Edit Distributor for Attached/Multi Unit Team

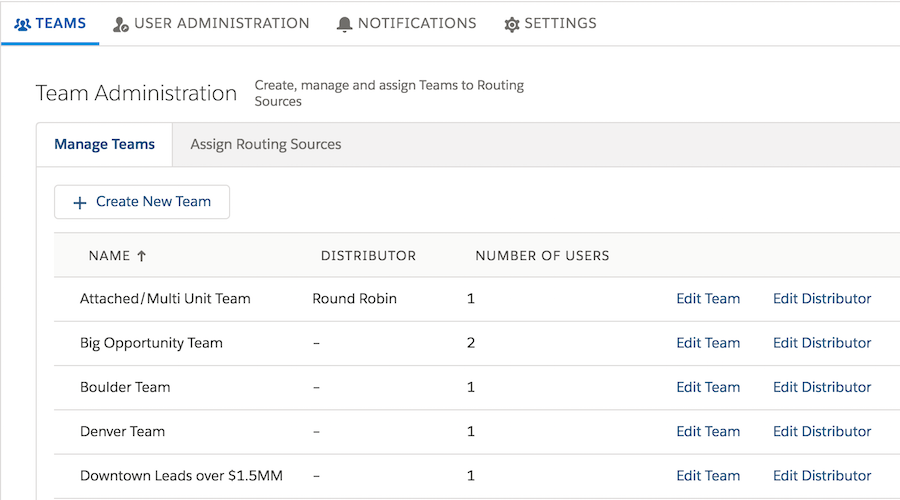point(822,298)
